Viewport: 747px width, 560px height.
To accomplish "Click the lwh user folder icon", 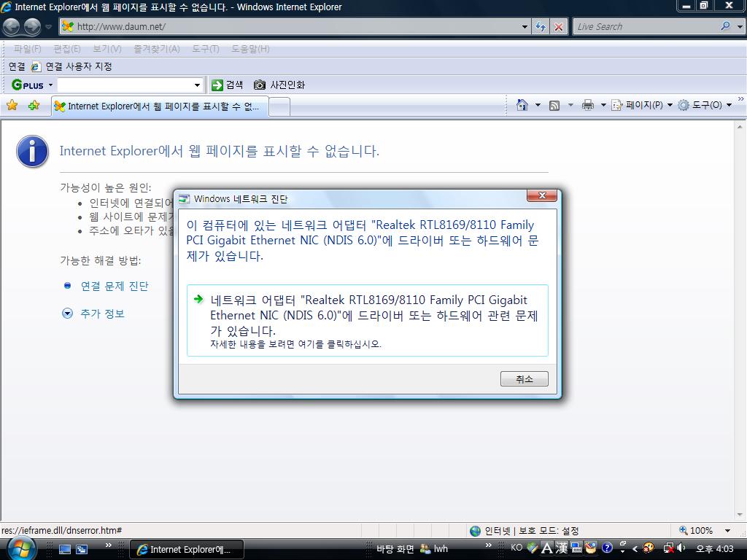I will click(x=433, y=549).
